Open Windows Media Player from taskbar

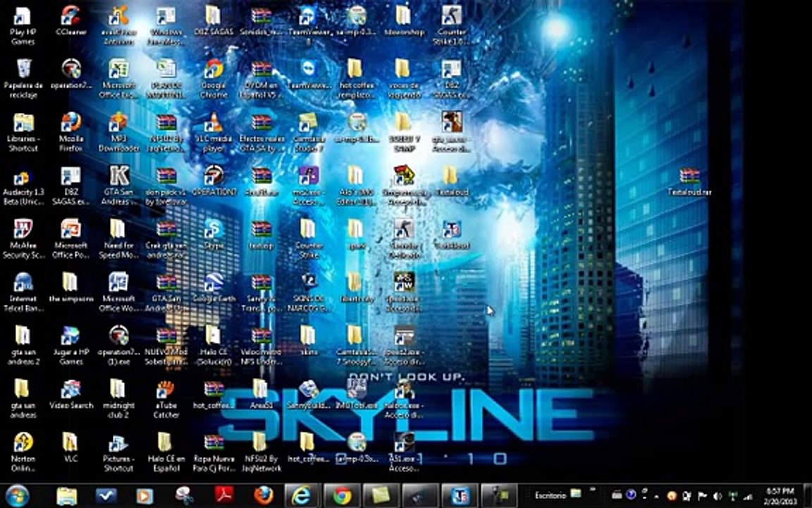(x=145, y=496)
